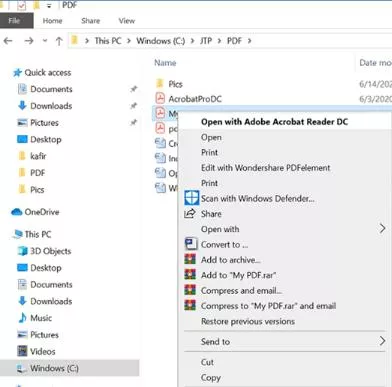The height and width of the screenshot is (387, 392).
Task: Open Quick Access Toolbar customize dropdown
Action: click(49, 6)
